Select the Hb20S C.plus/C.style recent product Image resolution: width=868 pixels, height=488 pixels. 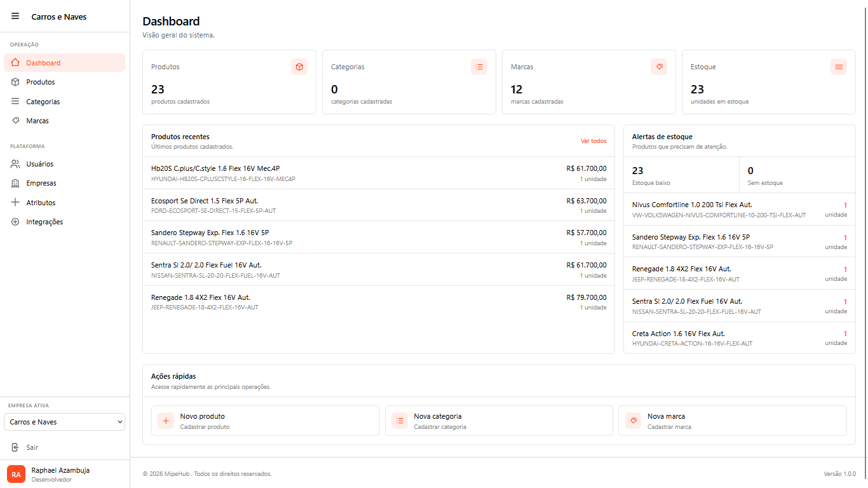(x=379, y=173)
